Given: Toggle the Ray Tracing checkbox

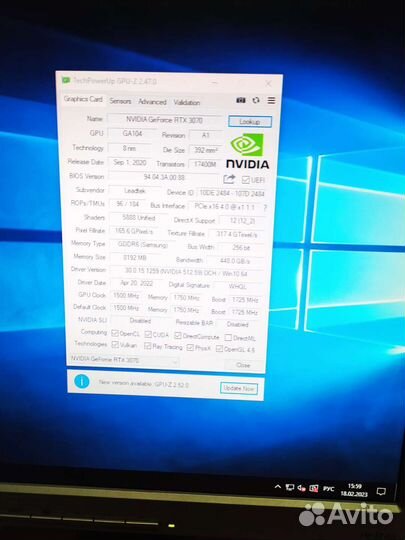Looking at the screenshot, I should [148, 346].
